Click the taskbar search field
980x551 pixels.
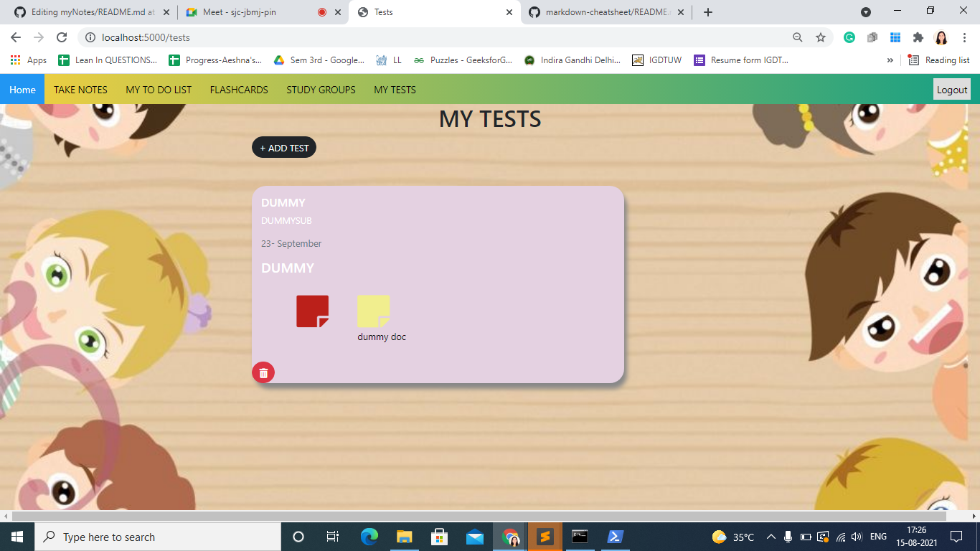[158, 536]
